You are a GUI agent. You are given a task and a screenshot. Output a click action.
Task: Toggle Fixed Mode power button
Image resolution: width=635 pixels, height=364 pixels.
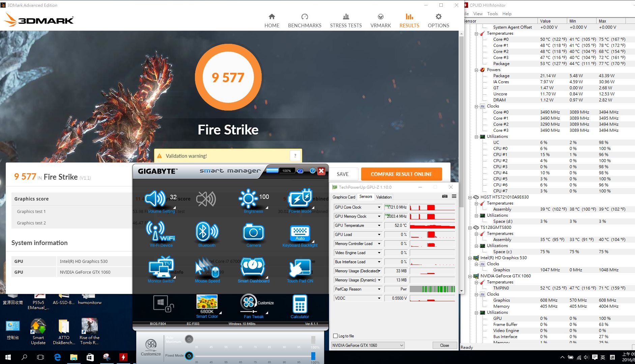(x=189, y=356)
